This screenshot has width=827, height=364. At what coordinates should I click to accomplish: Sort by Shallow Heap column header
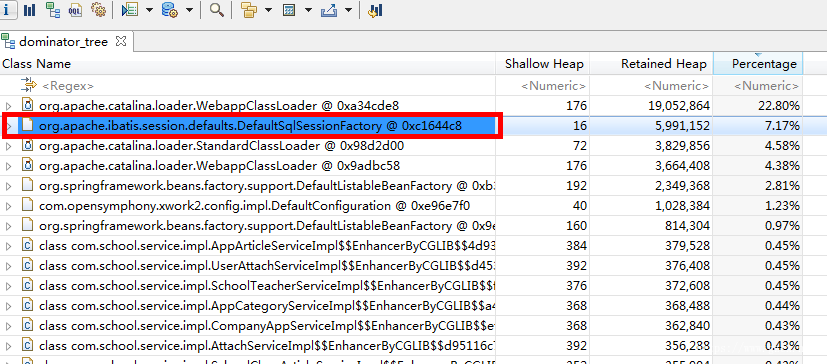click(x=543, y=64)
